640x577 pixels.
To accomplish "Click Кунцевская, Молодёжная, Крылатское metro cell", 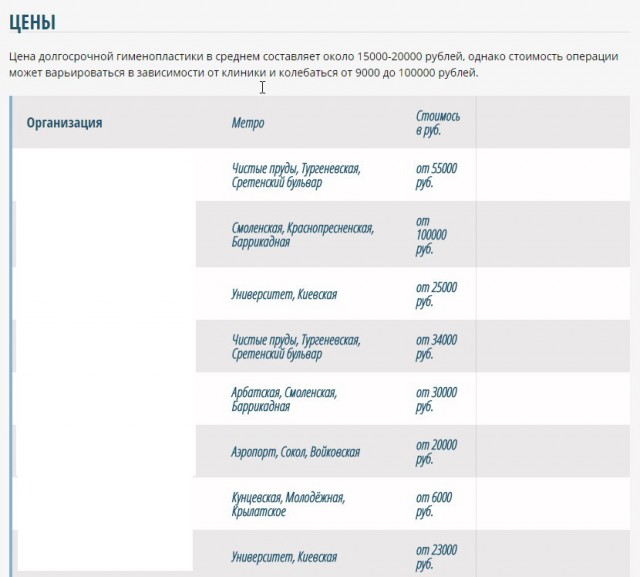I will click(288, 504).
